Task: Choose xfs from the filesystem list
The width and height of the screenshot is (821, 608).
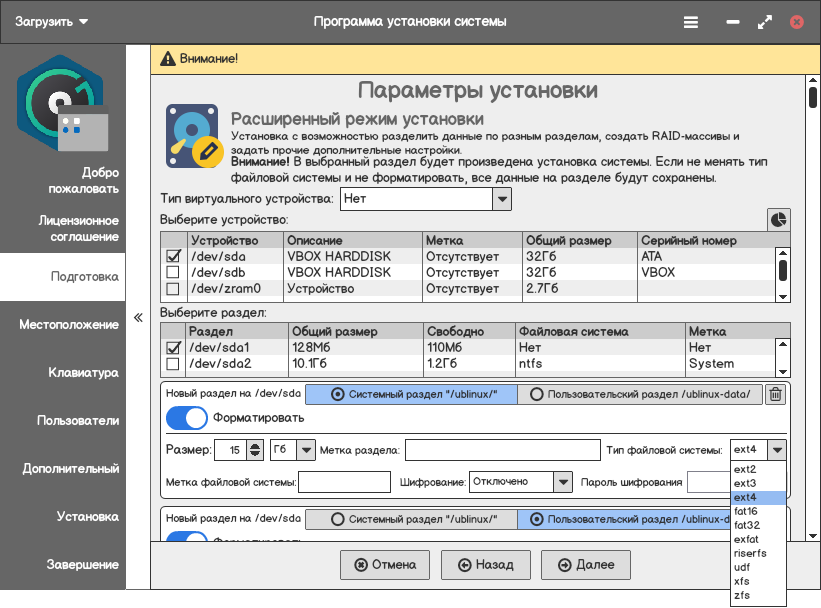Action: 741,581
